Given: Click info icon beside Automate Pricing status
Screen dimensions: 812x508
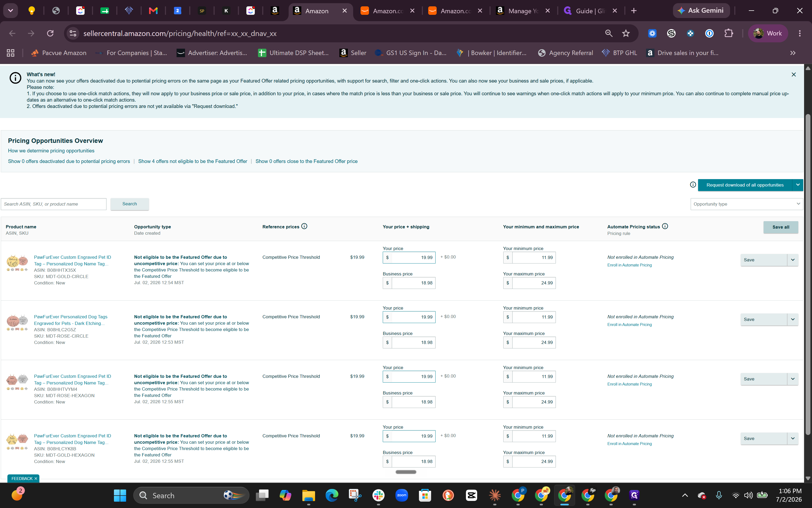Looking at the screenshot, I should (665, 226).
